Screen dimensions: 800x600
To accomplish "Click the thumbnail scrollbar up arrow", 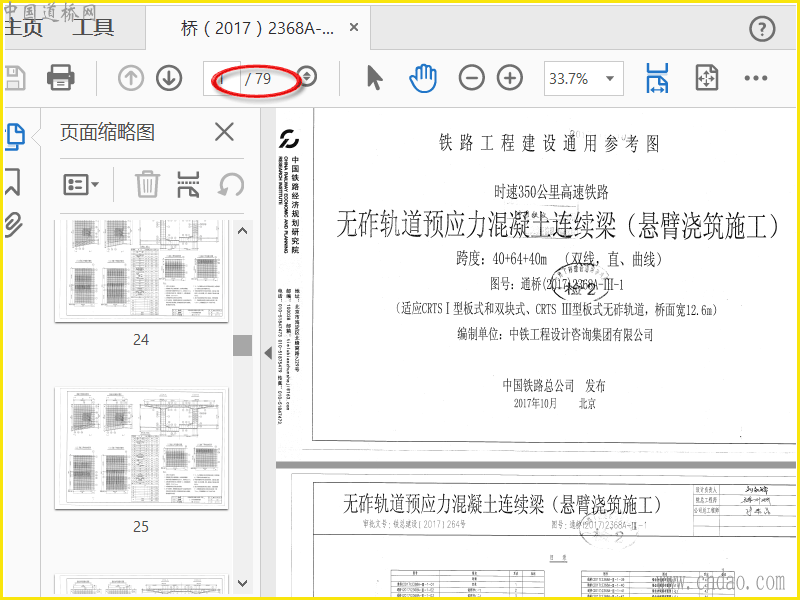I will pyautogui.click(x=243, y=231).
